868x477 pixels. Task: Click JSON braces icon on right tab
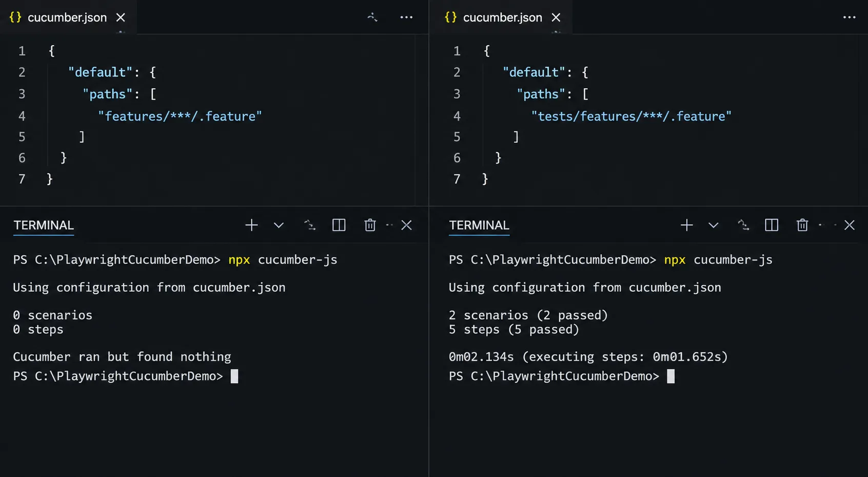[450, 17]
